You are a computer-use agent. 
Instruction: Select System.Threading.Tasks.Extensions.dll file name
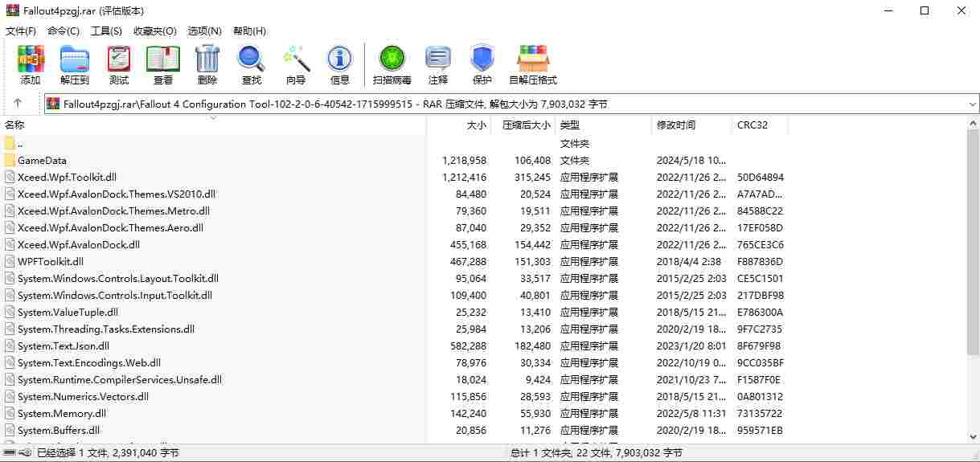click(106, 329)
